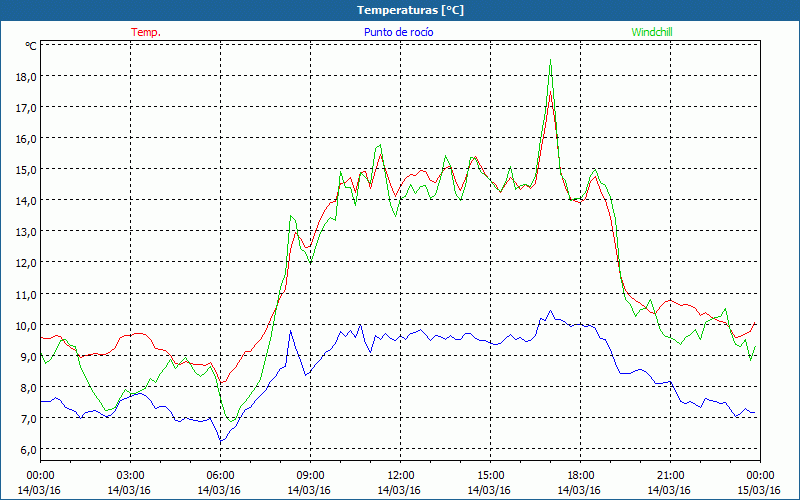Click the 18,0 value on the y-axis
The image size is (800, 500).
pos(27,77)
